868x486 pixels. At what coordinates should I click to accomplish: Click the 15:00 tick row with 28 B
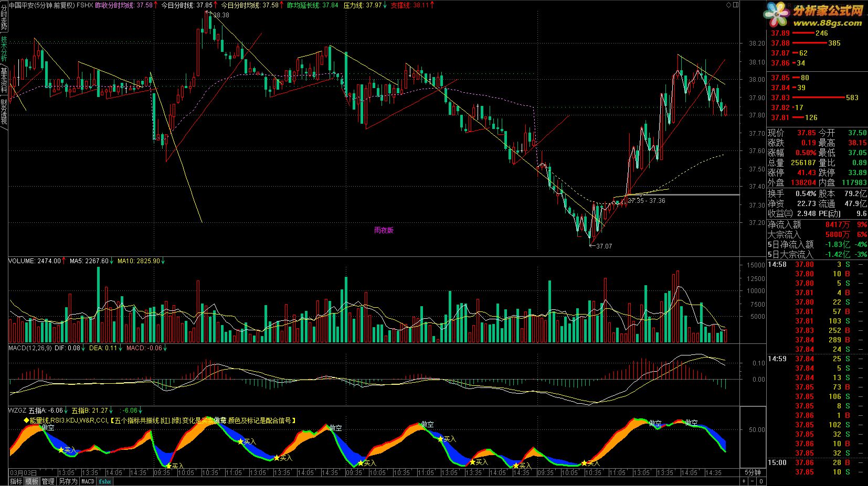pyautogui.click(x=817, y=462)
